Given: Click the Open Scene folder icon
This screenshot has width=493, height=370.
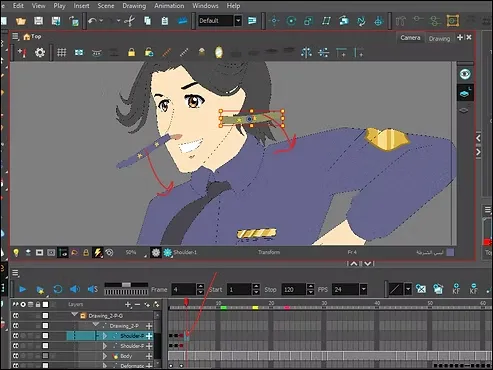Looking at the screenshot, I should [21, 21].
